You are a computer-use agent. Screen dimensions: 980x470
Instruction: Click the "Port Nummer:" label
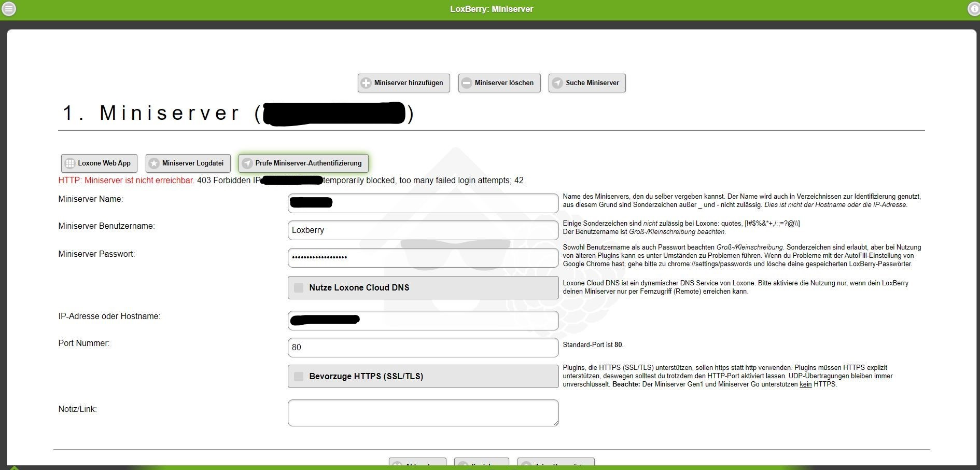[84, 343]
